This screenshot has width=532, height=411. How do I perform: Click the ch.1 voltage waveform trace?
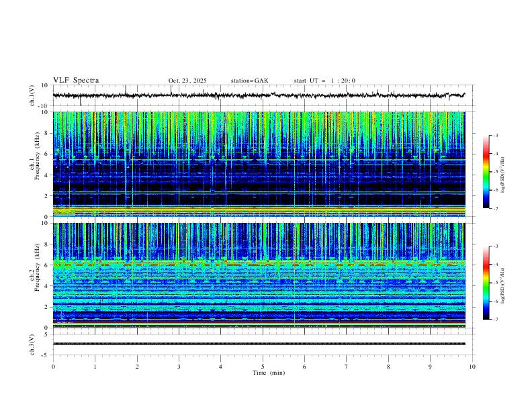click(x=259, y=95)
